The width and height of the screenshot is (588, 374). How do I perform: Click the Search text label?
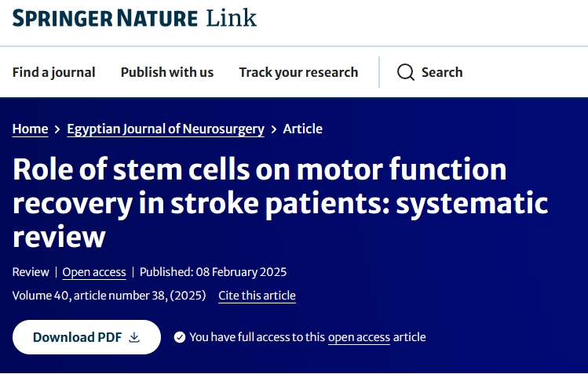click(442, 72)
